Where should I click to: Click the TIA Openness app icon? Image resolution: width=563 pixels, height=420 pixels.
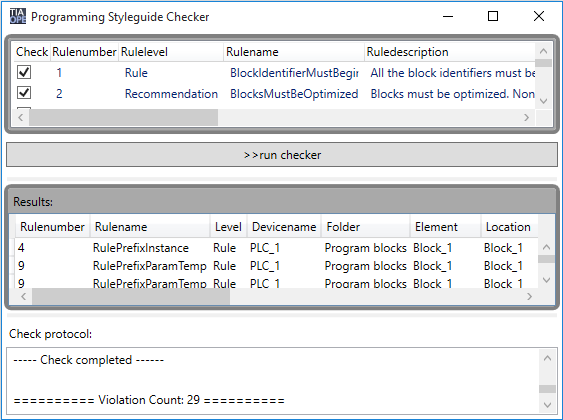point(18,17)
